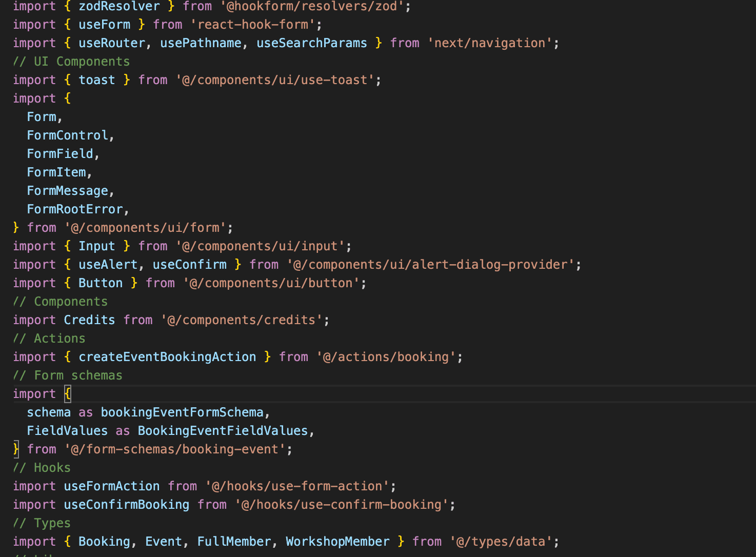
Task: Click the useConfirm identifier
Action: (x=189, y=265)
